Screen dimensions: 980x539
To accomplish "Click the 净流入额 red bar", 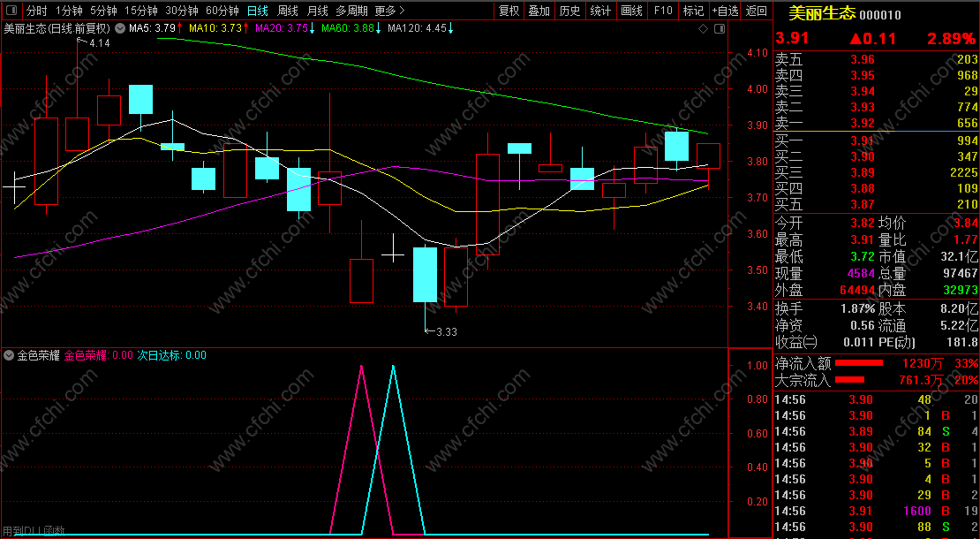I will (859, 363).
